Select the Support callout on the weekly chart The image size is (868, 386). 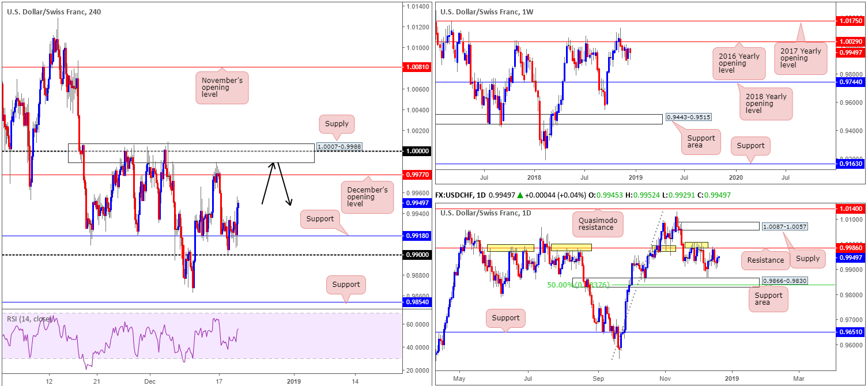pos(750,145)
